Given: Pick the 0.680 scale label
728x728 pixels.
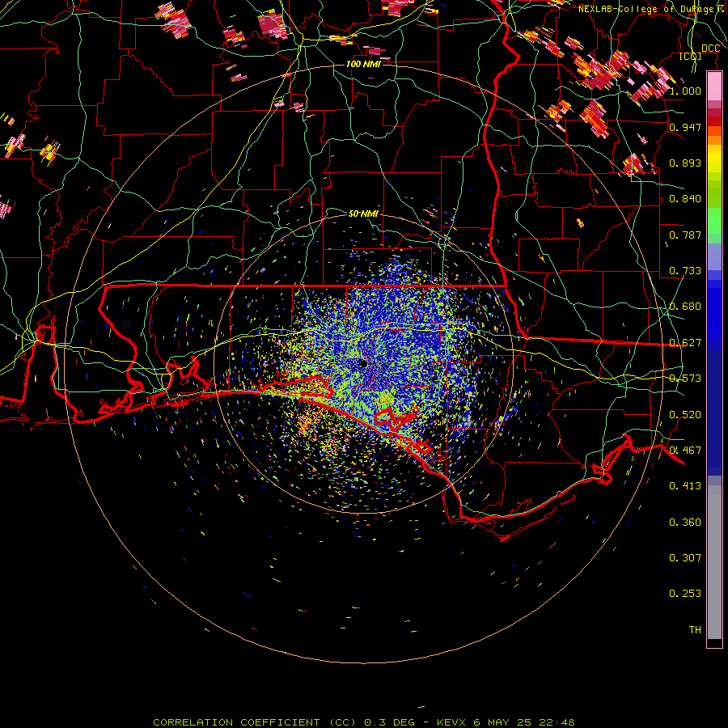Looking at the screenshot, I should tap(685, 307).
